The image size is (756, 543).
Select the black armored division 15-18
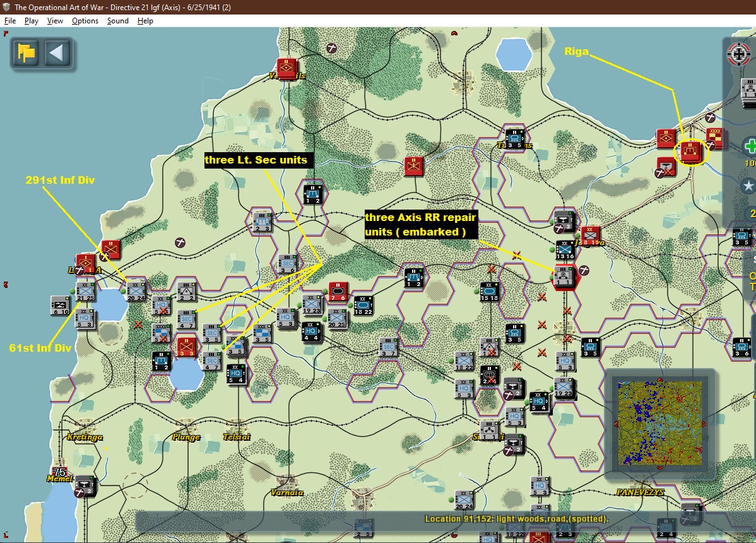(x=489, y=292)
